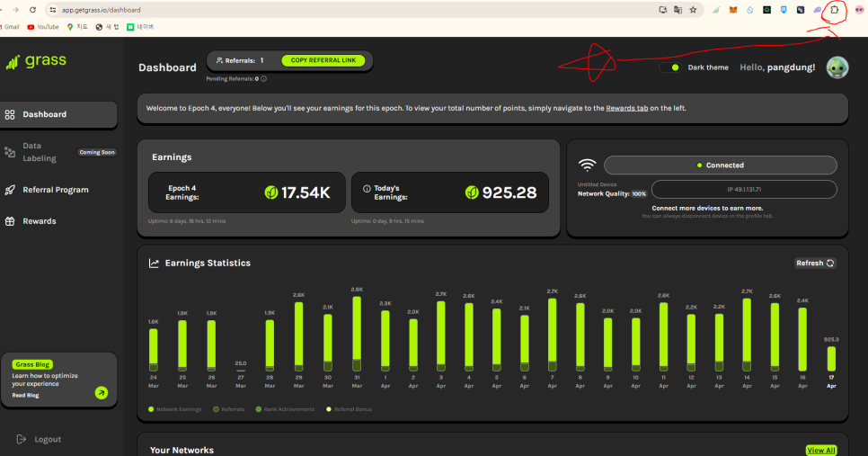
Task: Click 'Uptime: 6 days, 16 hrs' text
Action: click(x=187, y=221)
